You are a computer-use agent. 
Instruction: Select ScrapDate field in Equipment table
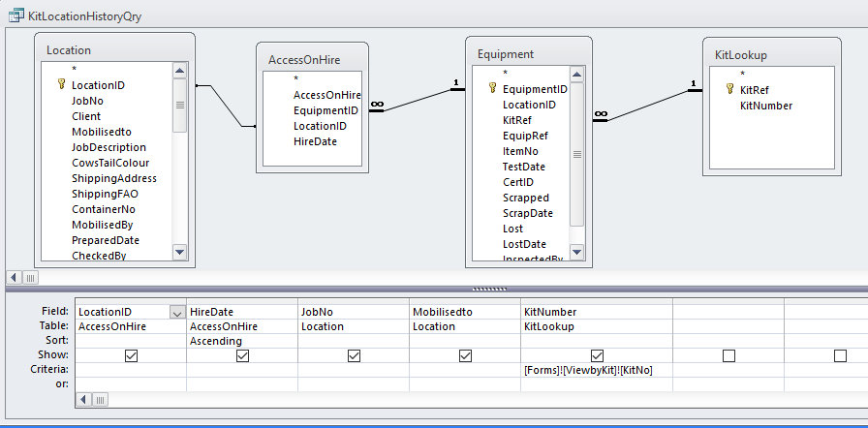(528, 213)
